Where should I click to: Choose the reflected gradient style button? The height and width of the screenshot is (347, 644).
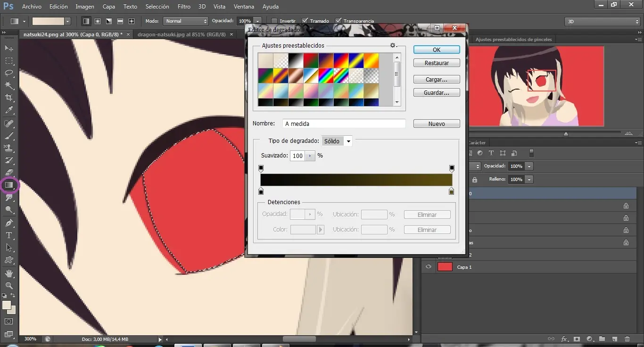[120, 21]
